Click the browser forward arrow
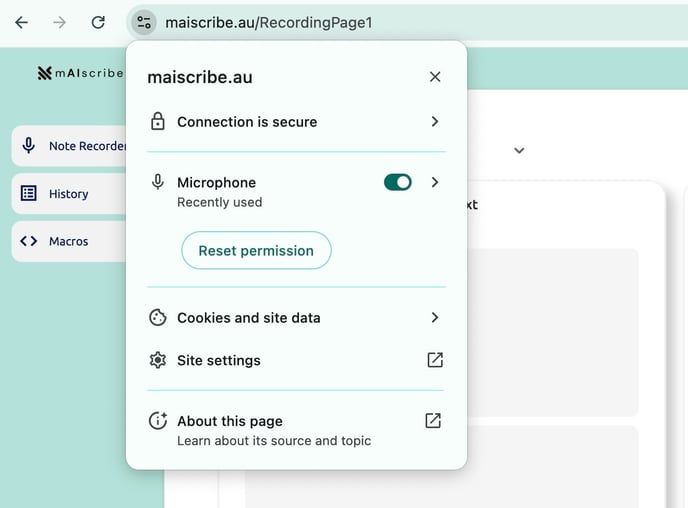This screenshot has width=688, height=508. tap(59, 22)
